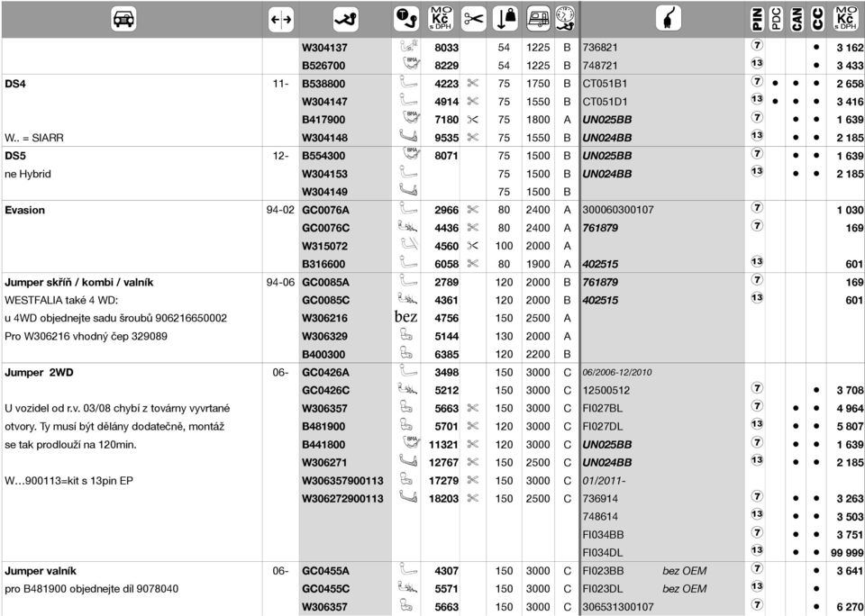Click the vertical load weight header icon

pyautogui.click(x=505, y=18)
